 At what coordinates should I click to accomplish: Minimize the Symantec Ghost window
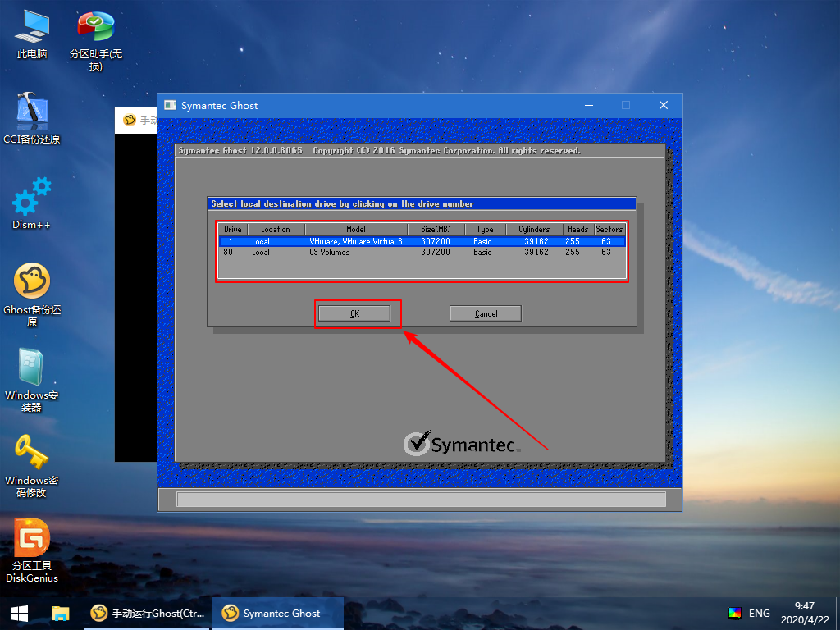[589, 105]
